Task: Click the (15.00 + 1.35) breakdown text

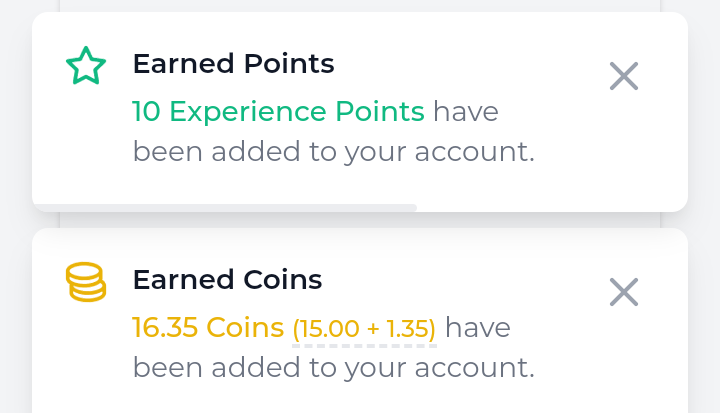Action: click(x=364, y=328)
